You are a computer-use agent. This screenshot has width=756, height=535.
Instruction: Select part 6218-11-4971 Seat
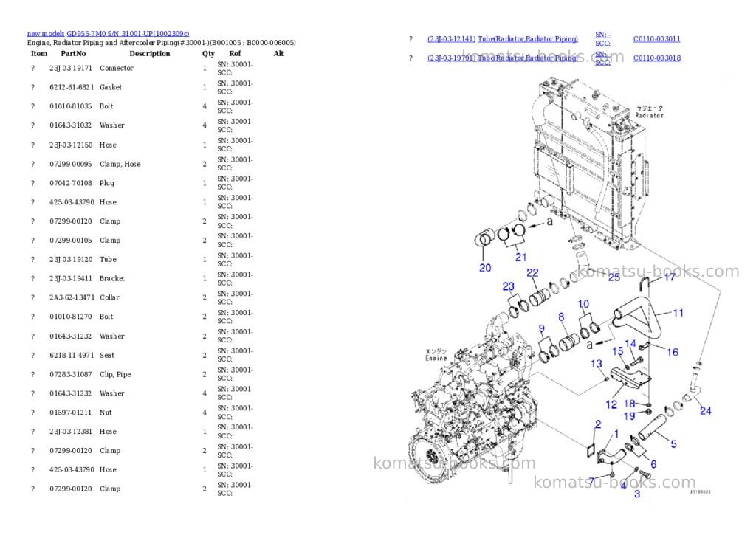click(x=72, y=355)
